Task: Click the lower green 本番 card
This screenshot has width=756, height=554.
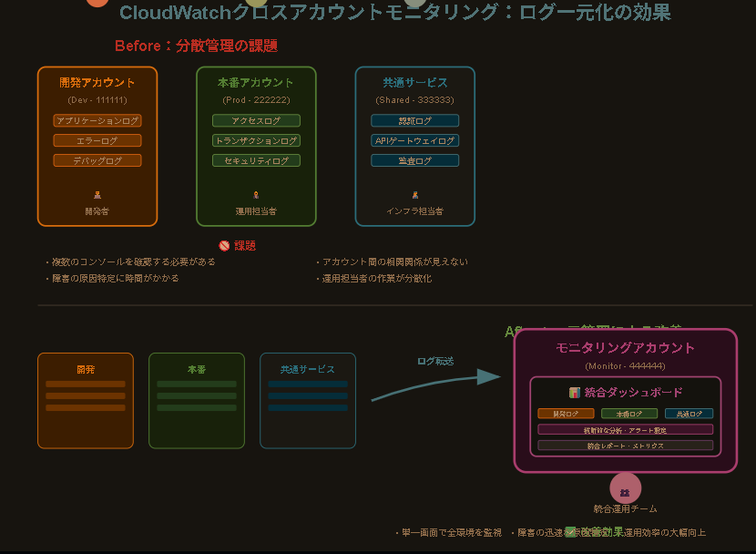Action: click(197, 401)
